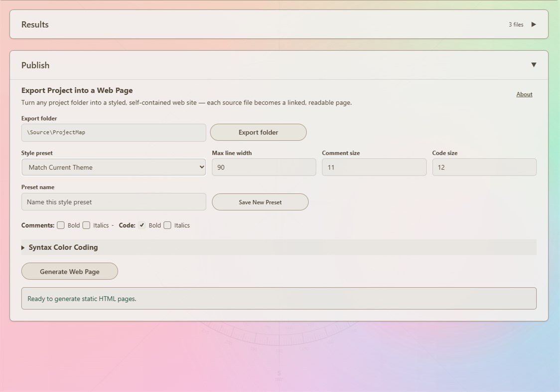Click the Publish panel title

(x=35, y=65)
